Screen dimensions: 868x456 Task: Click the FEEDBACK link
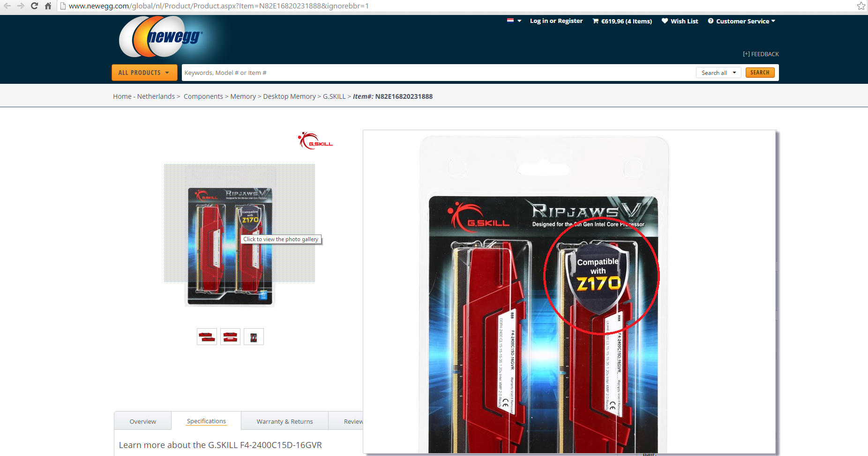[761, 54]
